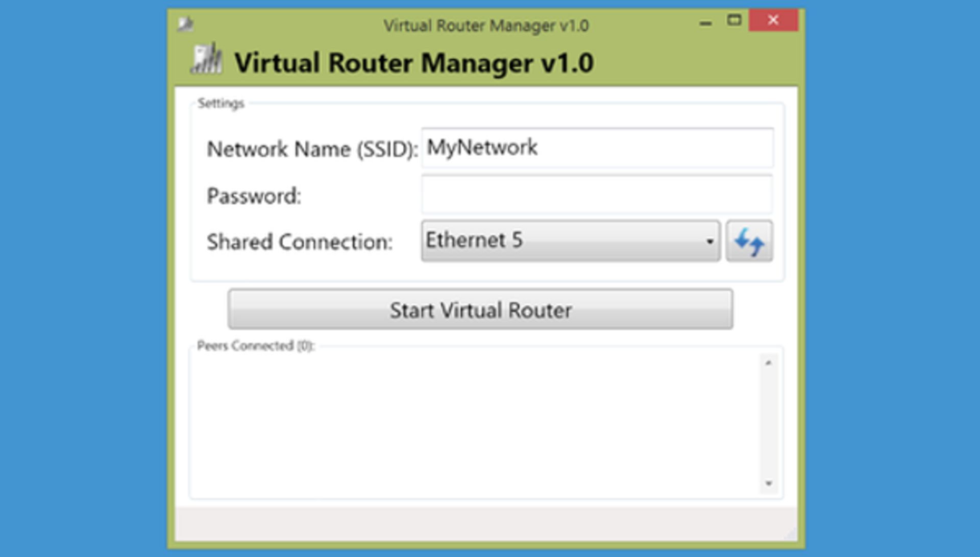Click the small title bar app icon

coord(185,23)
